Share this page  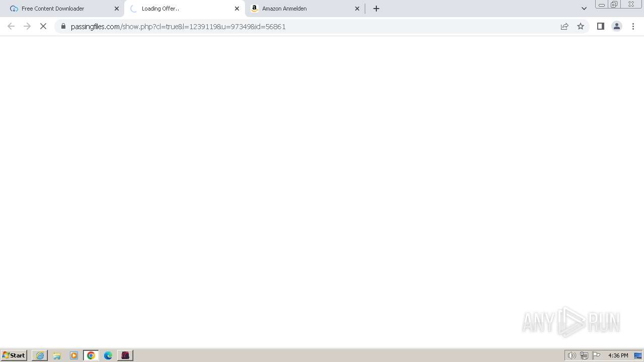(565, 26)
